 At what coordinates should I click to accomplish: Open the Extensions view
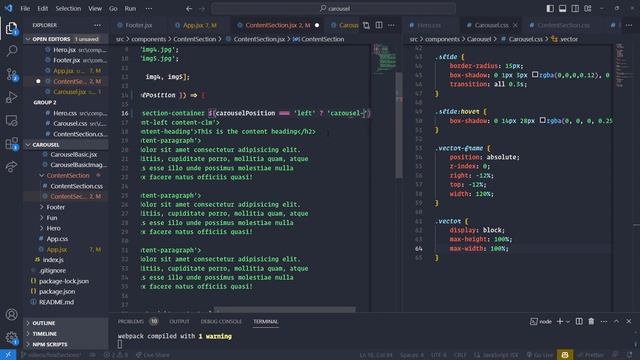(11, 143)
